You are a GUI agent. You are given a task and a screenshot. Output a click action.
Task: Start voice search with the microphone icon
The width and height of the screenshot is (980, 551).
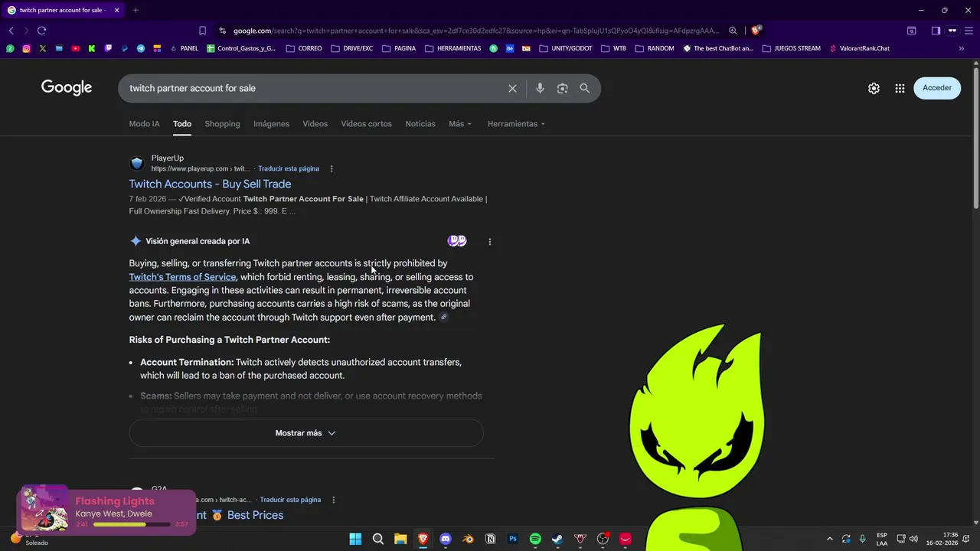[x=540, y=88]
